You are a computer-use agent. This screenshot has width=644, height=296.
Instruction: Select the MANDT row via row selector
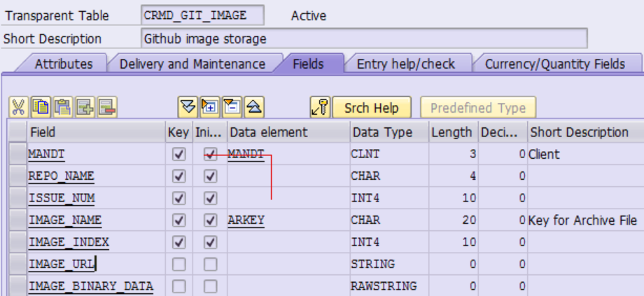click(17, 155)
